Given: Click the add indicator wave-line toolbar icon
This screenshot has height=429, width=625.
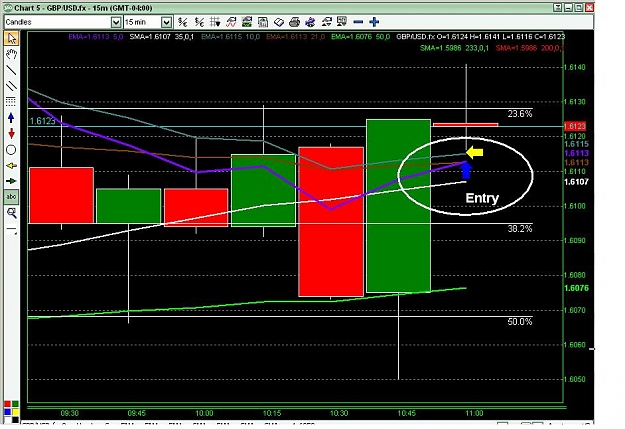Looking at the screenshot, I should 231,22.
